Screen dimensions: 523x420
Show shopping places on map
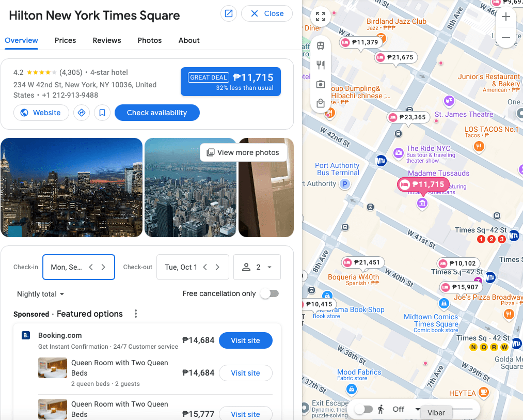[x=321, y=103]
